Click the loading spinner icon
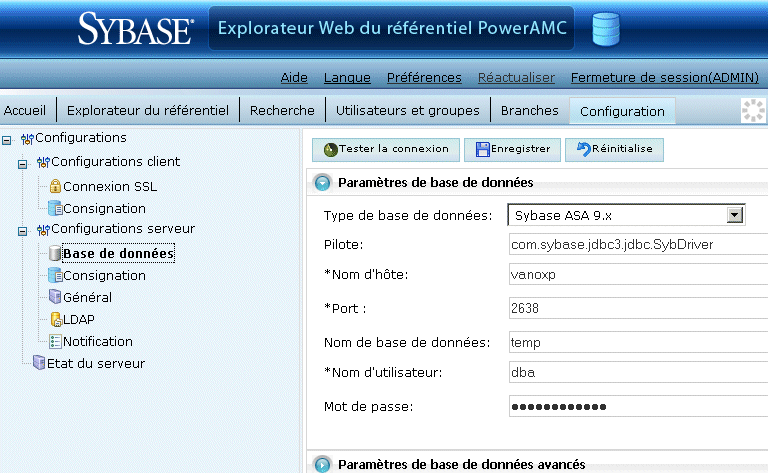 753,110
